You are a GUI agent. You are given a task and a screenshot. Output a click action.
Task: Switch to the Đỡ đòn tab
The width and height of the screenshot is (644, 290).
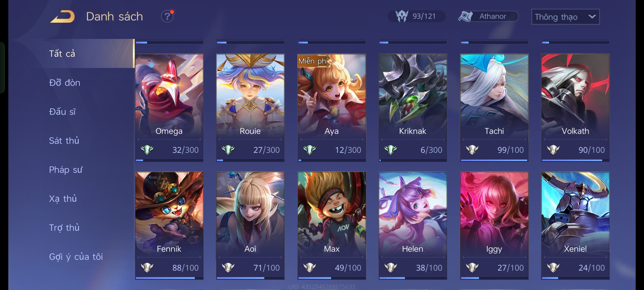coord(65,83)
